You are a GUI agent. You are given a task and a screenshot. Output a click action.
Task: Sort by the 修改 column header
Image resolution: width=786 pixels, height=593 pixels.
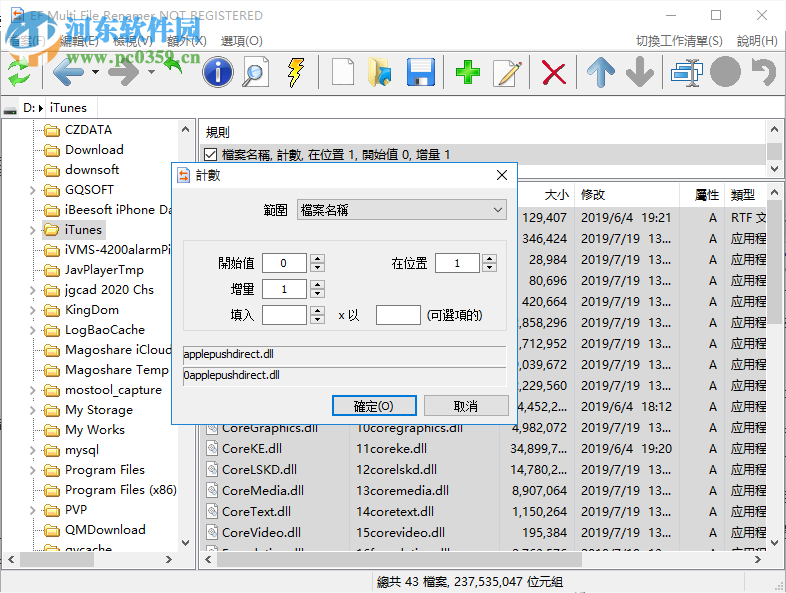pyautogui.click(x=627, y=195)
